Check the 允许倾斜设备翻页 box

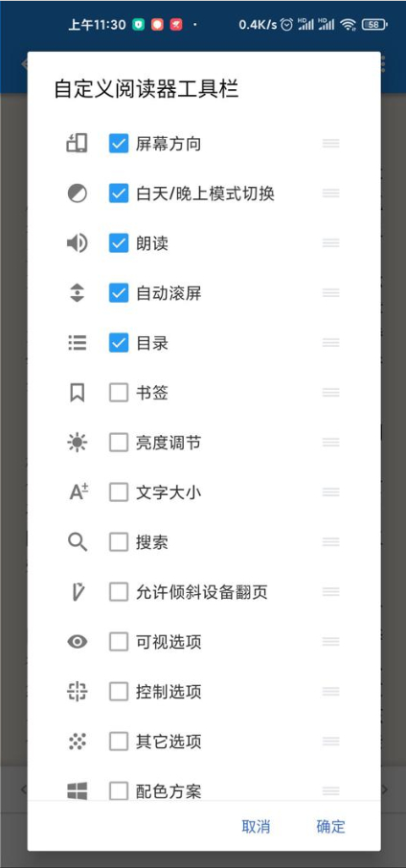coord(119,592)
